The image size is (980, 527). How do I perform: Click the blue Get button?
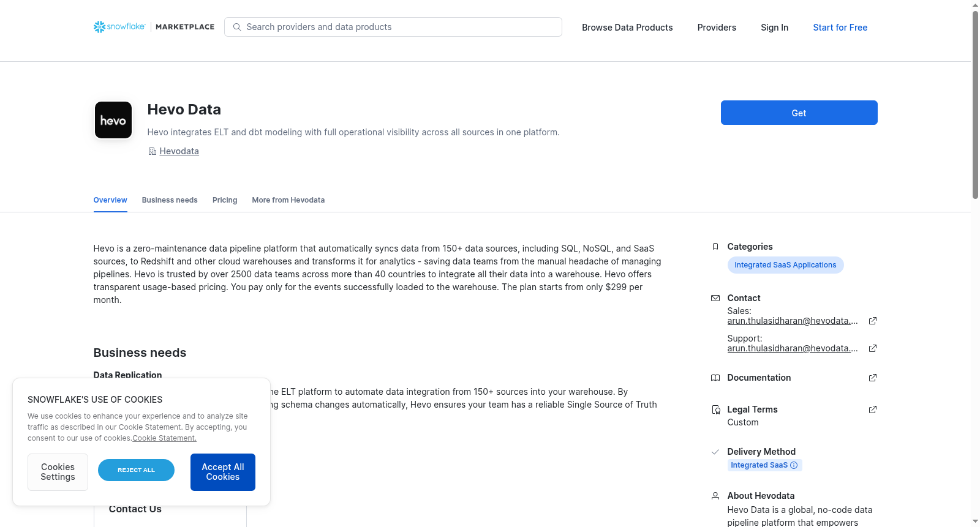click(799, 113)
